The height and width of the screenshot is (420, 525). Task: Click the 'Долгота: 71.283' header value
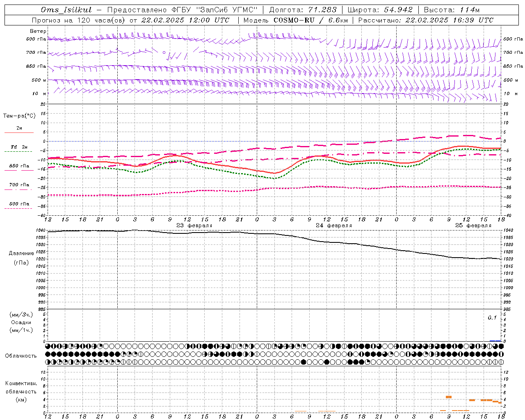(x=303, y=10)
